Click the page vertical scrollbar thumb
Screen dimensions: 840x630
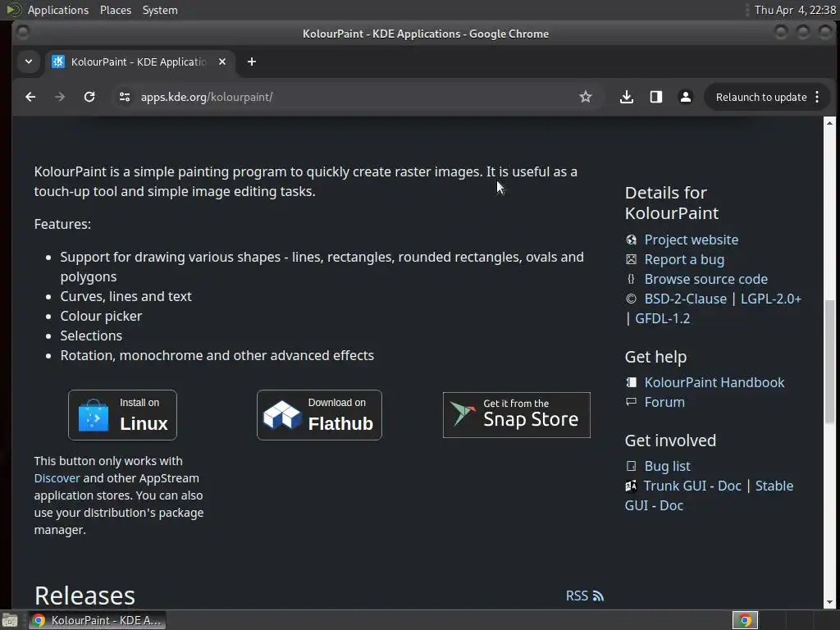[830, 362]
